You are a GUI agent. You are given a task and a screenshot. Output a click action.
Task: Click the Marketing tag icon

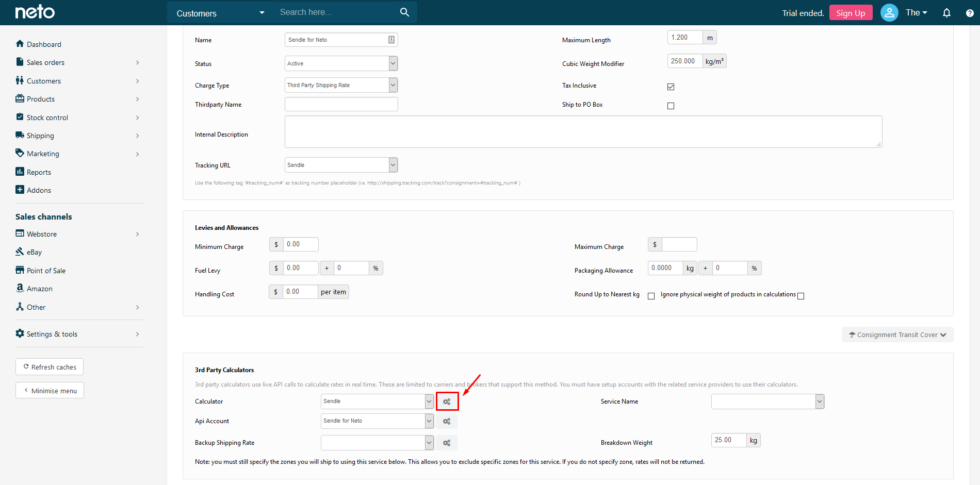tap(20, 153)
